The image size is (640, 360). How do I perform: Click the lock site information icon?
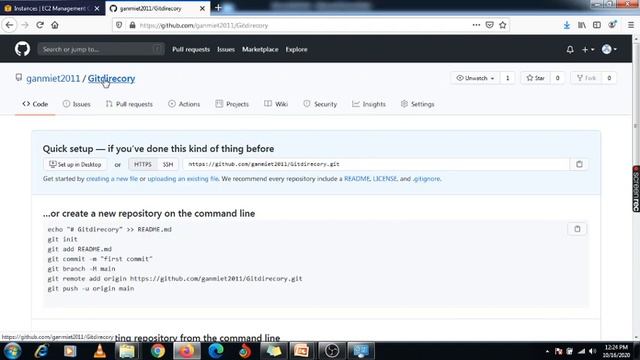[x=132, y=25]
